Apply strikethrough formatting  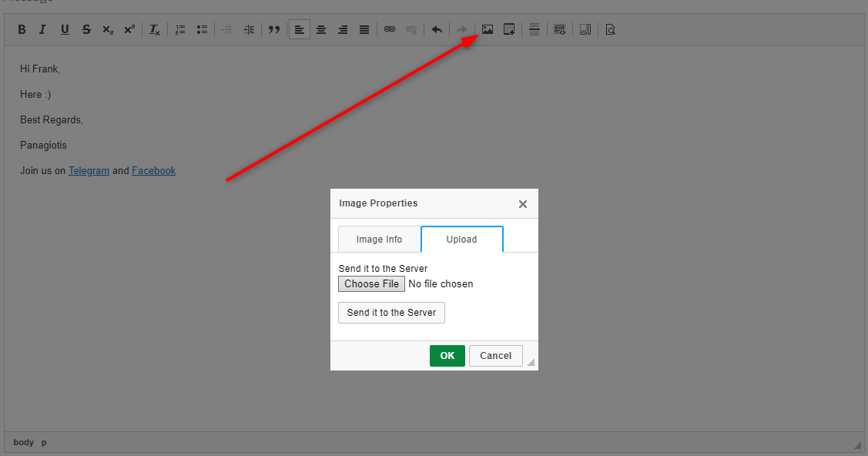coord(86,29)
